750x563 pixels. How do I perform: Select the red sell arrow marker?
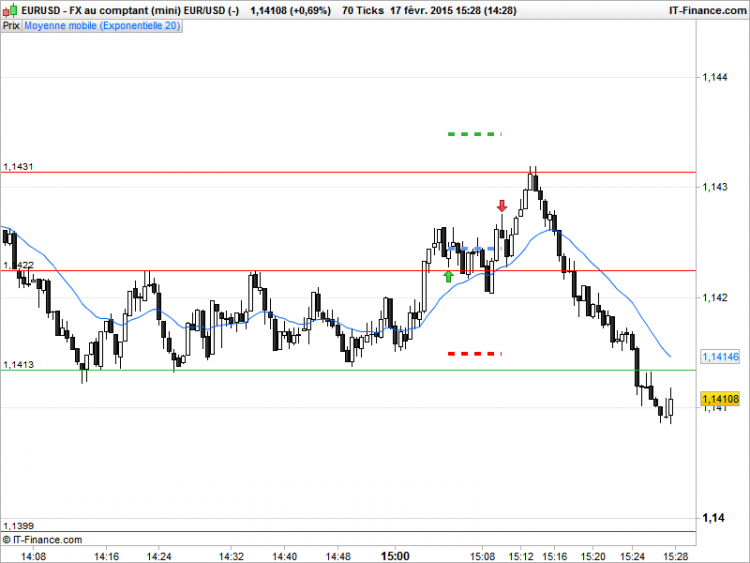pos(502,206)
